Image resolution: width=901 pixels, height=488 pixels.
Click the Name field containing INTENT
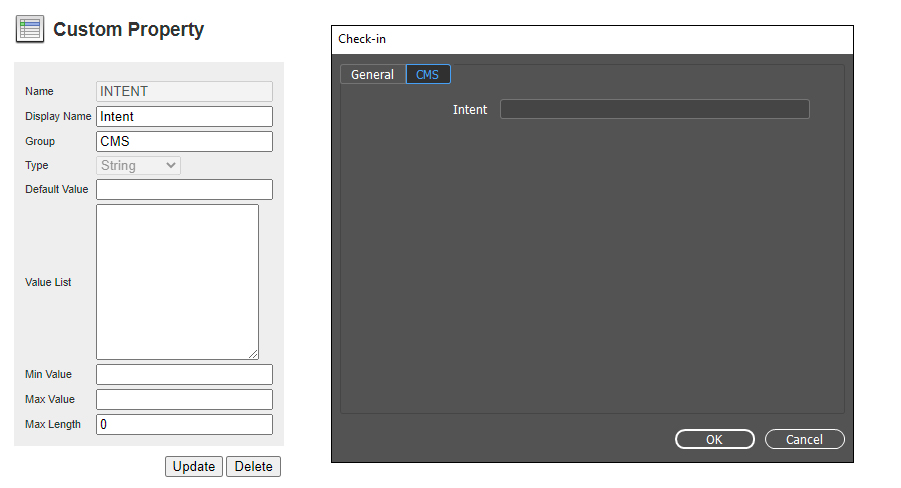click(184, 91)
